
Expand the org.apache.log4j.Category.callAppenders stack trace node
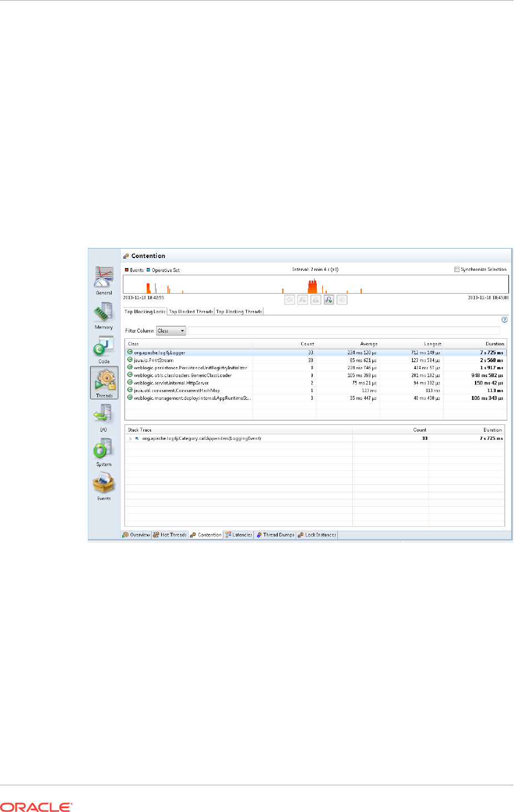click(131, 438)
